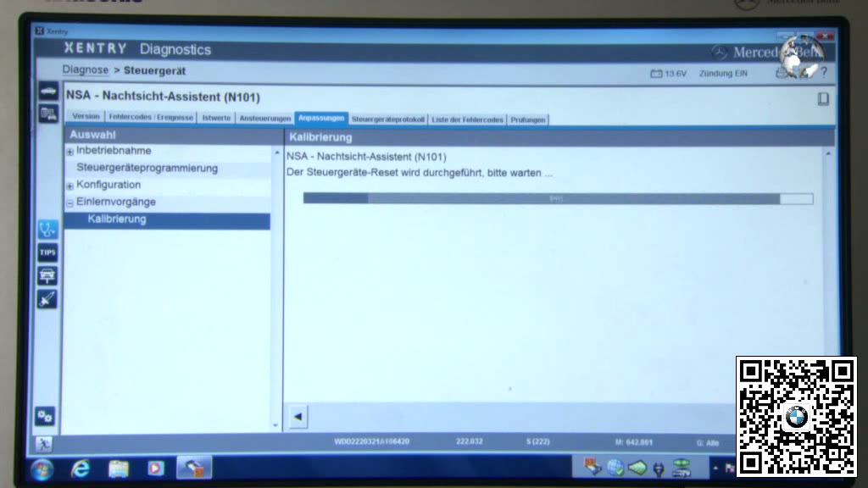Image resolution: width=868 pixels, height=488 pixels.
Task: Open the help question mark icon
Action: (x=824, y=72)
